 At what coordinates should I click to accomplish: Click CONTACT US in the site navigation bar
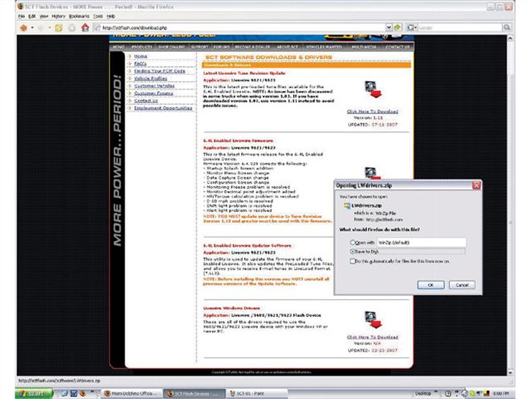[x=397, y=47]
